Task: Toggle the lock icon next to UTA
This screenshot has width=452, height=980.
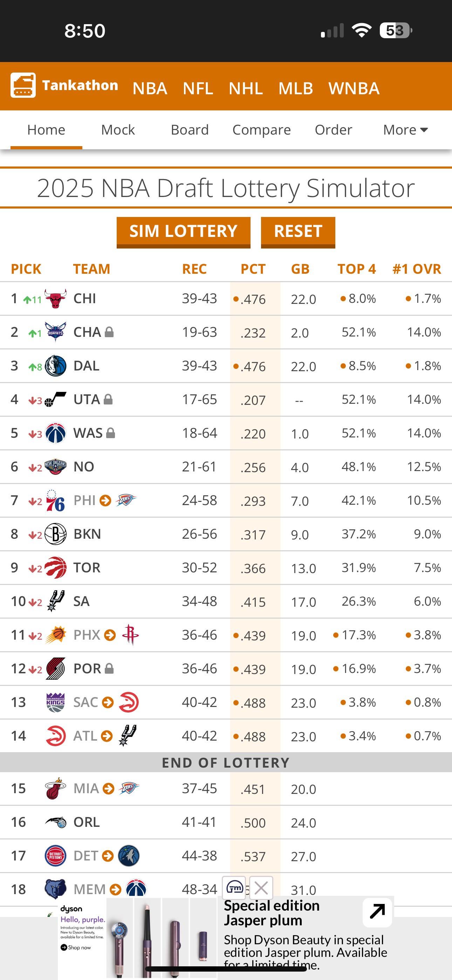Action: click(x=108, y=399)
